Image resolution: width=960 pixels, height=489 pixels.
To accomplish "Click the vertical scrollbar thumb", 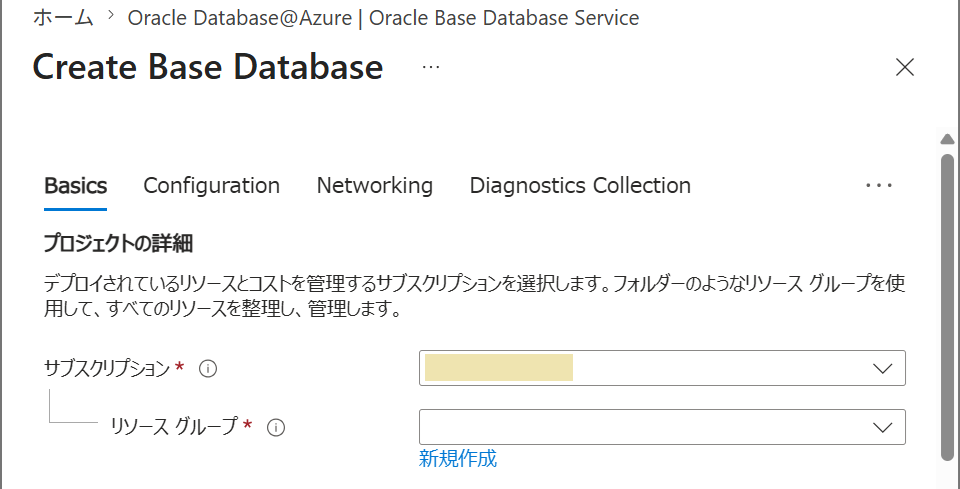I will pos(947,306).
